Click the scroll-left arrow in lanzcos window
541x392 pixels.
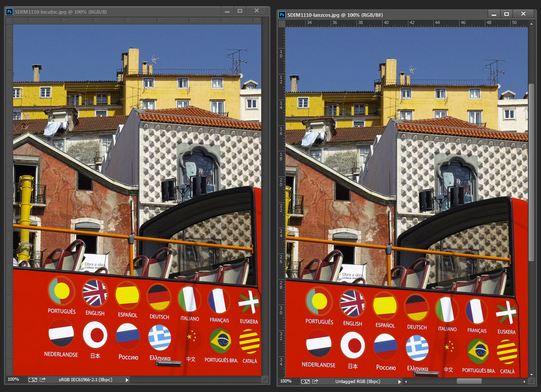(x=407, y=382)
